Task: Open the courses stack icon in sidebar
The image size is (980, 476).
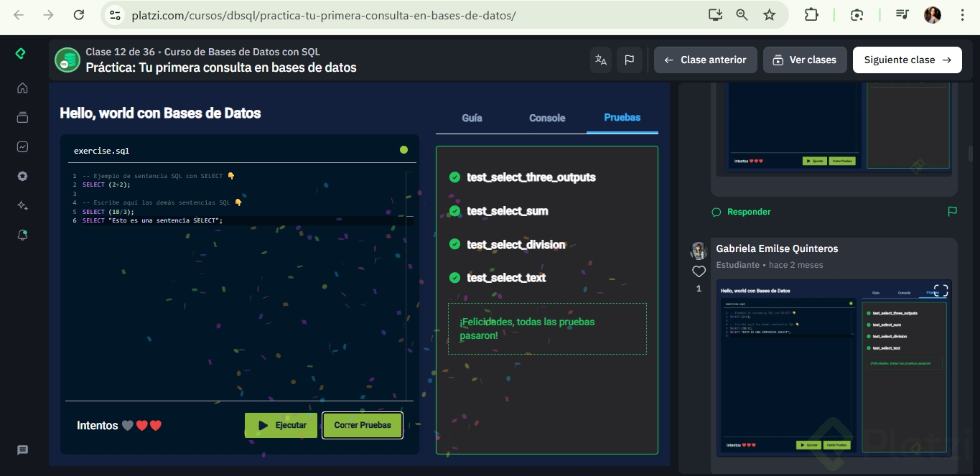Action: [22, 117]
